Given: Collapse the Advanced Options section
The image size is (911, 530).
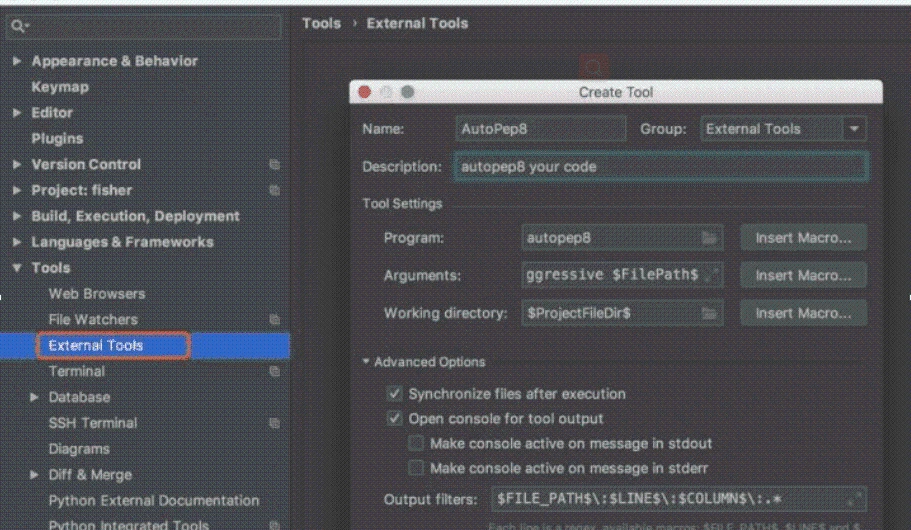Looking at the screenshot, I should pyautogui.click(x=367, y=362).
